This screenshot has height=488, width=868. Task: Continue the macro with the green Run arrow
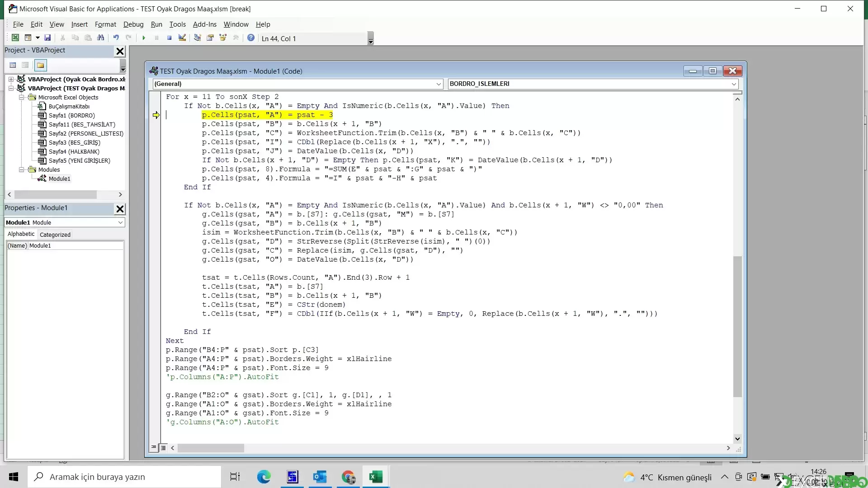(x=144, y=38)
